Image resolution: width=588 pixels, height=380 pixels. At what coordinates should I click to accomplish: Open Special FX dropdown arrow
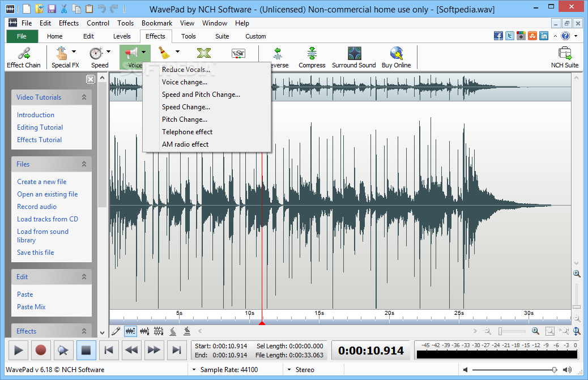[x=74, y=52]
